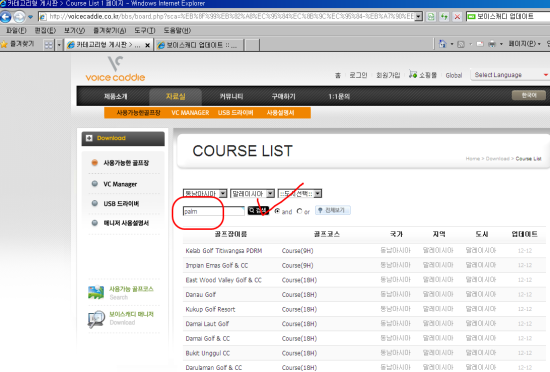Select the 'or' radio button
The height and width of the screenshot is (372, 550).
click(x=299, y=211)
